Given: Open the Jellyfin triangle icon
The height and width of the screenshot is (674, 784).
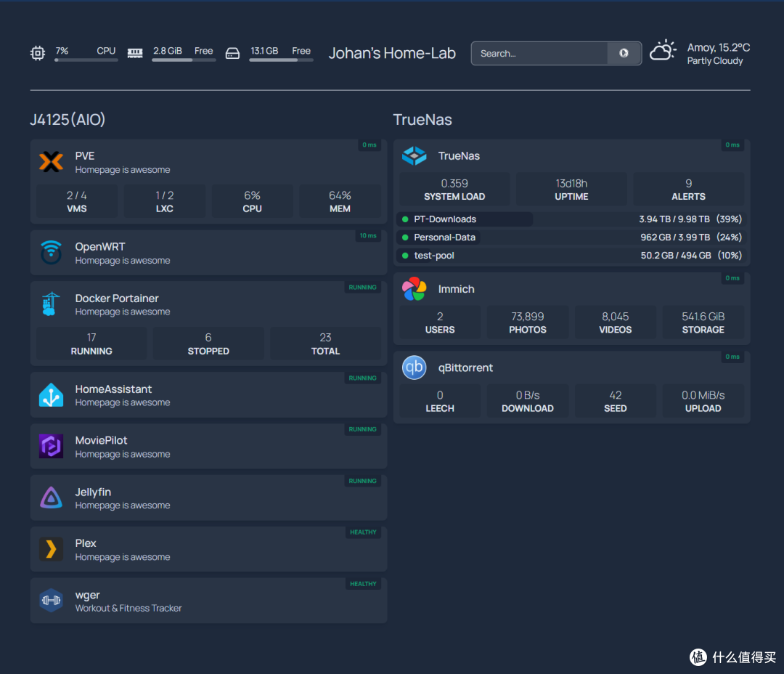Looking at the screenshot, I should (51, 498).
